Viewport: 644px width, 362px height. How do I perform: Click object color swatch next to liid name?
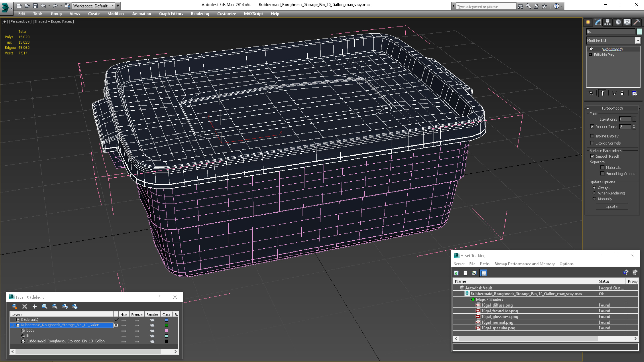click(x=639, y=32)
